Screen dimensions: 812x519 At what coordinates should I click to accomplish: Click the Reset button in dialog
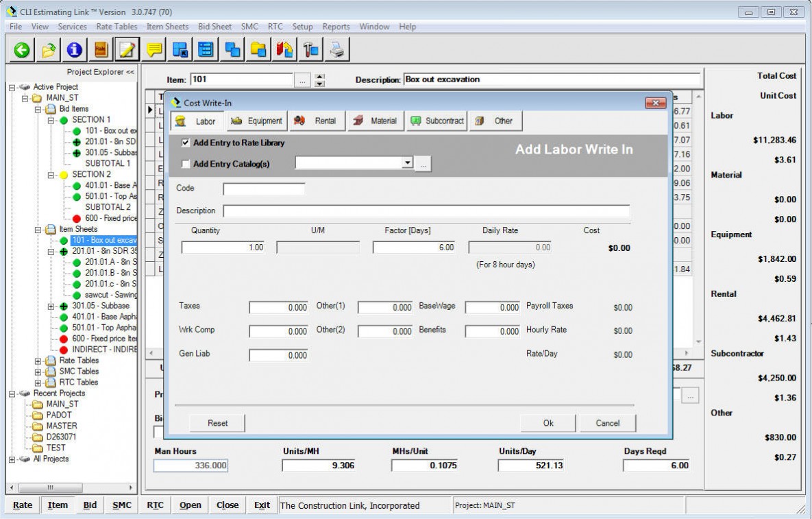click(217, 423)
